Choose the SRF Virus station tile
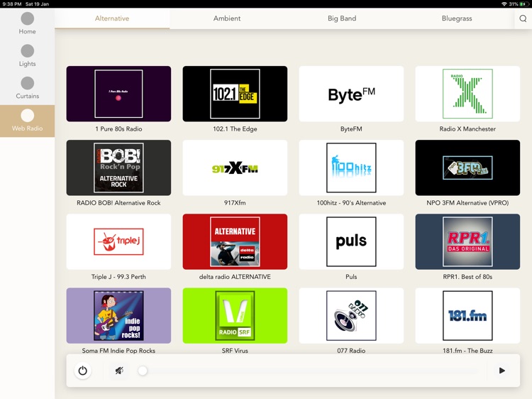Viewport: 532px width, 399px height. [235, 315]
